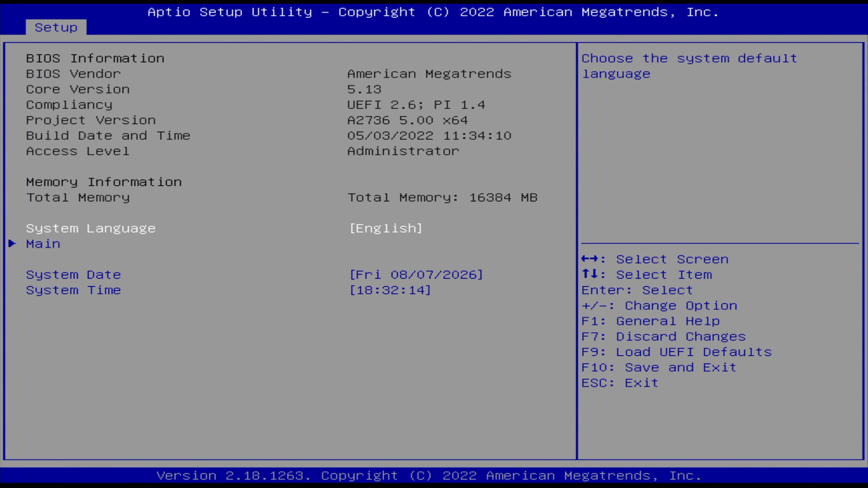Click the help text about system default language
The width and height of the screenshot is (868, 488).
[x=689, y=66]
